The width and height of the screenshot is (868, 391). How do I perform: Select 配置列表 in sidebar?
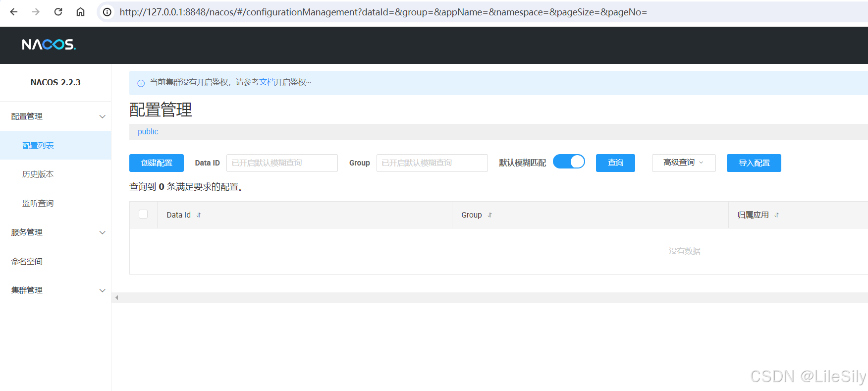[55, 145]
